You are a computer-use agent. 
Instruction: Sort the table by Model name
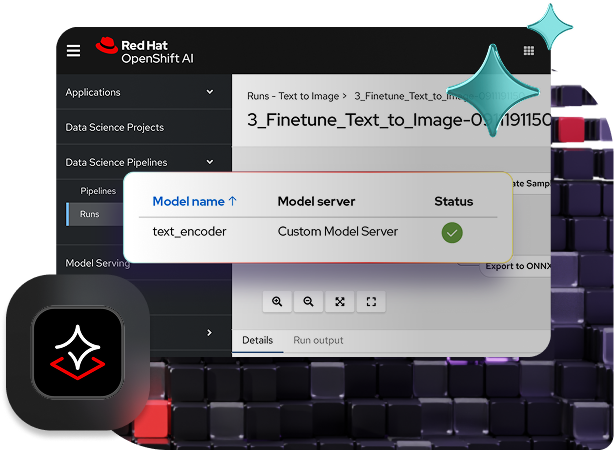click(194, 201)
